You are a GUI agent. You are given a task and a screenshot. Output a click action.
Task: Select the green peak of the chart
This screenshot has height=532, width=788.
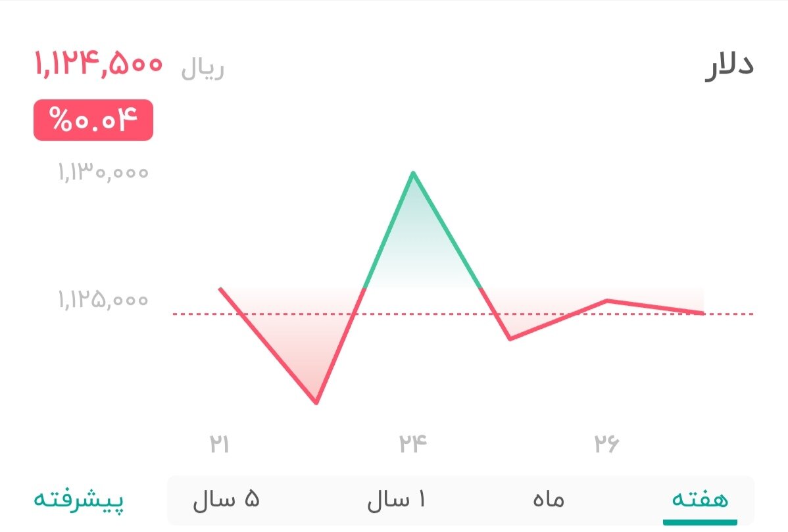[413, 172]
